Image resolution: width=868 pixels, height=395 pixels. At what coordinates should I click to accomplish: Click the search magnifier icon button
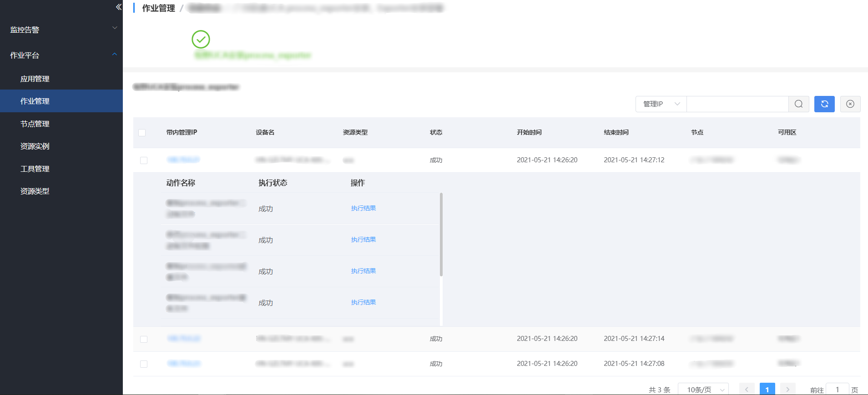click(x=798, y=104)
